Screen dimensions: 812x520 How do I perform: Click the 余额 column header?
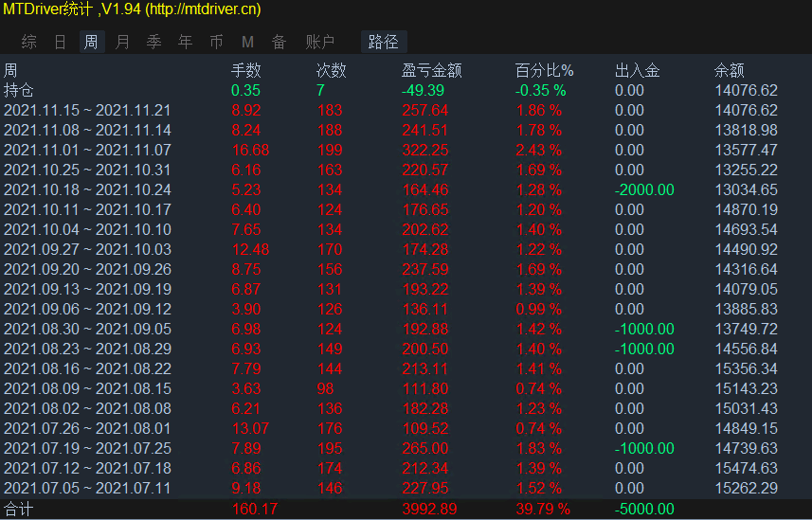point(730,70)
